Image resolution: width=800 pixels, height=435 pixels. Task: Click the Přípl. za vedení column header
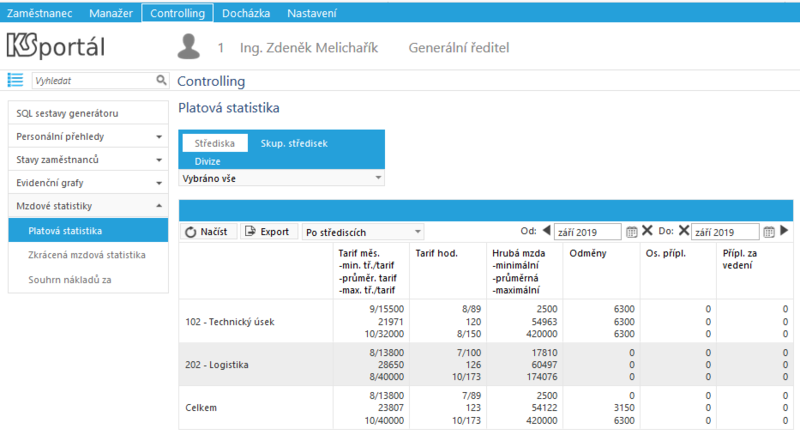click(x=755, y=271)
